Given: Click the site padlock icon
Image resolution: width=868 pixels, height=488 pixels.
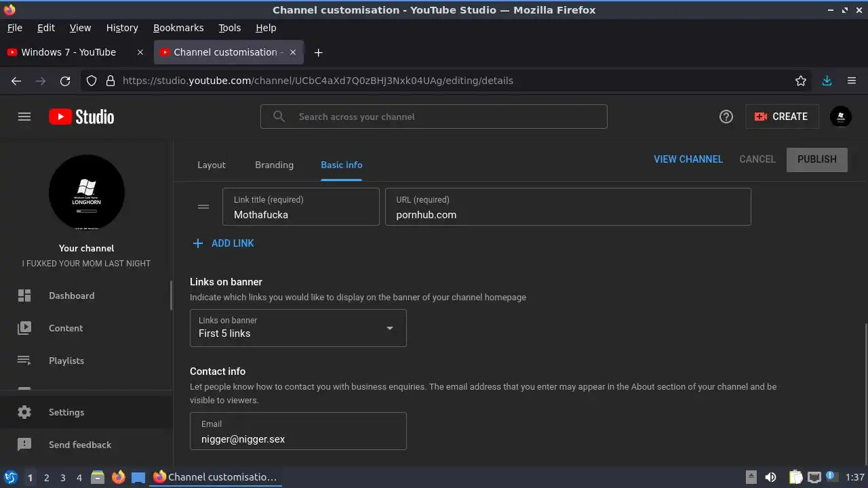Looking at the screenshot, I should 111,81.
